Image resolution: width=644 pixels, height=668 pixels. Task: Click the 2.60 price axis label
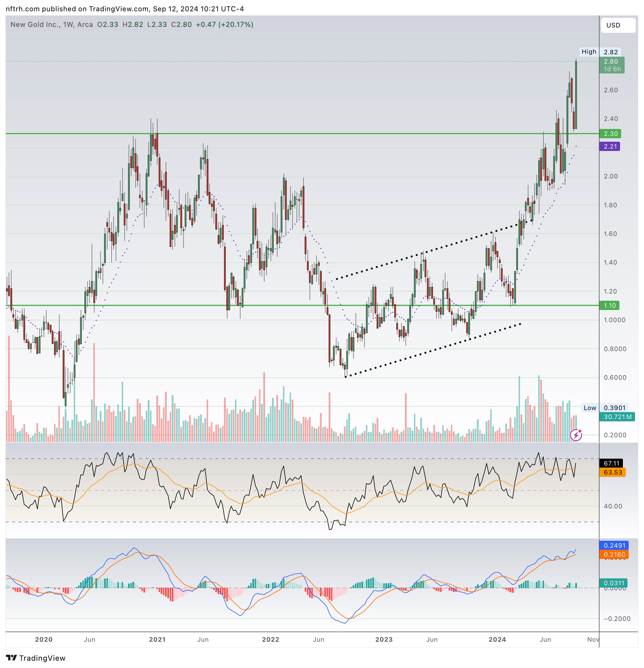coord(610,90)
